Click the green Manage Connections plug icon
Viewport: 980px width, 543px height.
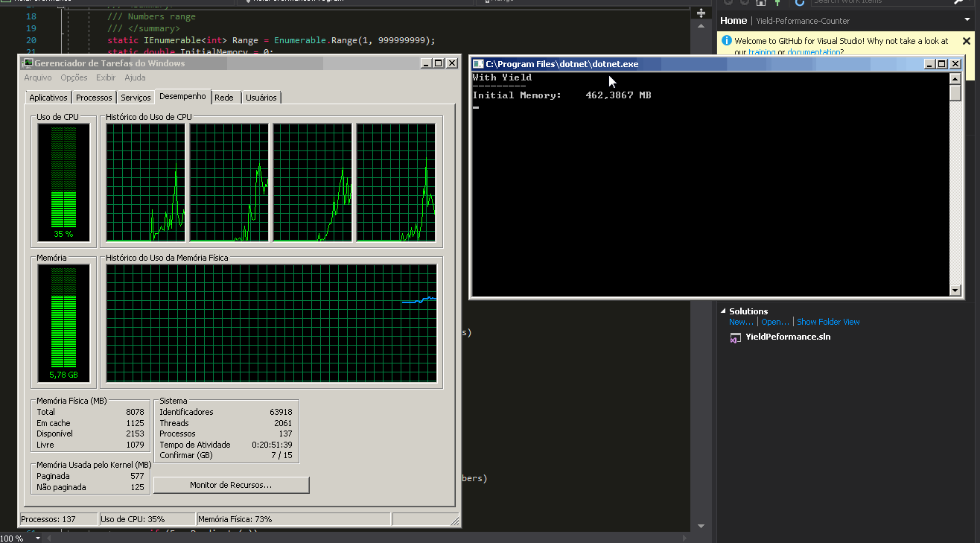777,2
